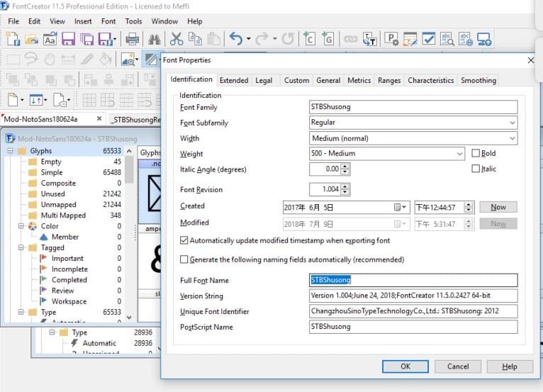The height and width of the screenshot is (392, 543).
Task: Click the Export Font save icon
Action: pos(105,39)
